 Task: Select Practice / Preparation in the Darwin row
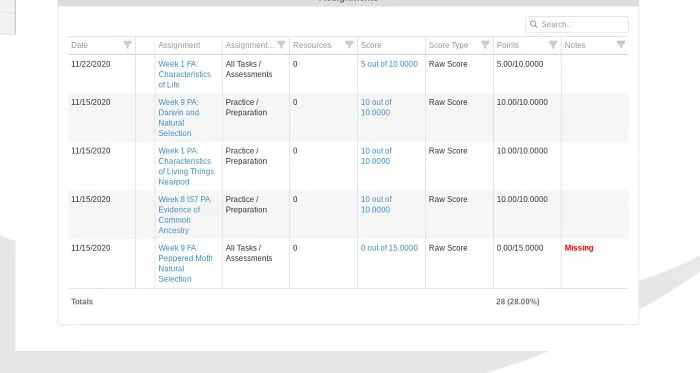pyautogui.click(x=246, y=107)
